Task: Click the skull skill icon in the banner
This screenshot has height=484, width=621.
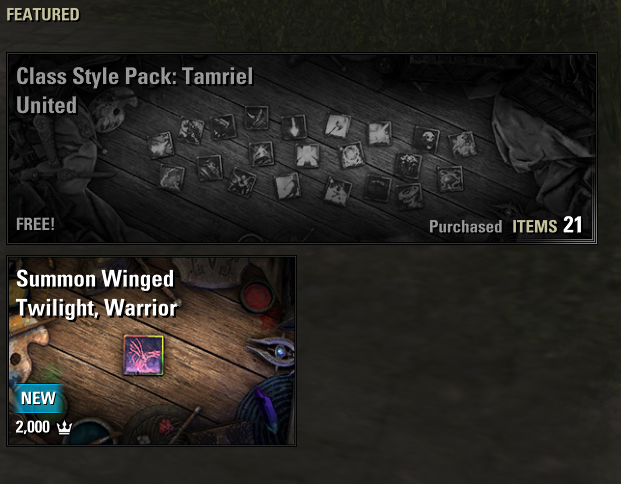Action: pyautogui.click(x=426, y=139)
